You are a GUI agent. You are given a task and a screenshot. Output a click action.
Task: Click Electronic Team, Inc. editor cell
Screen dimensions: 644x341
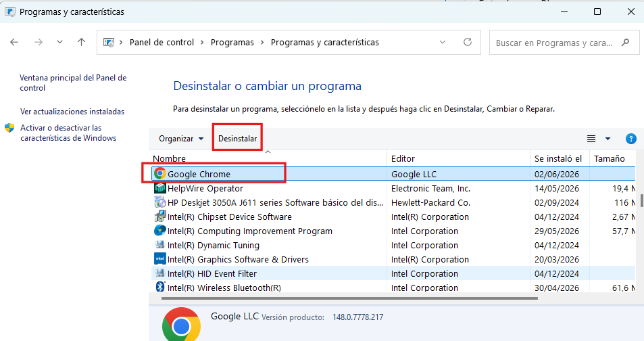click(x=431, y=188)
